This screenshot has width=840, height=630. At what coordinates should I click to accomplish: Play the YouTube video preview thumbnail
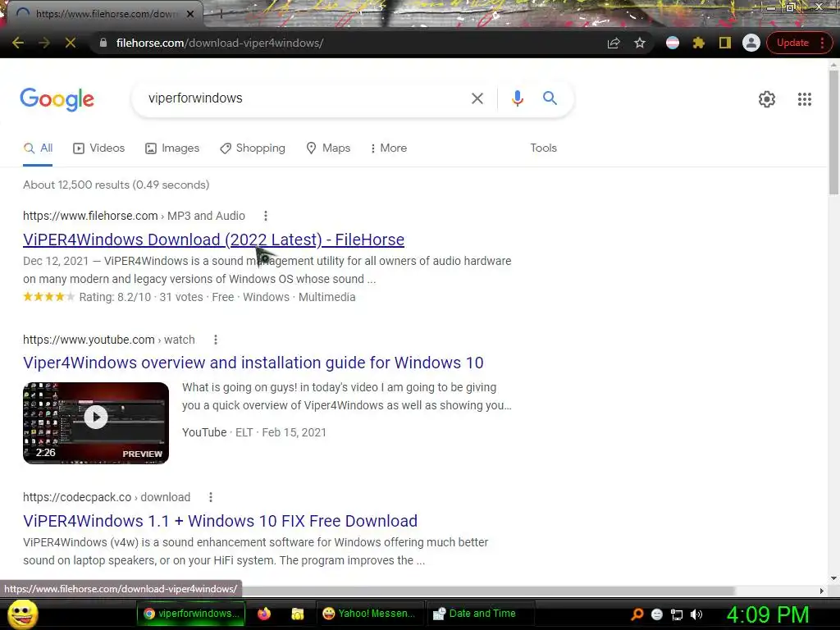(x=96, y=422)
